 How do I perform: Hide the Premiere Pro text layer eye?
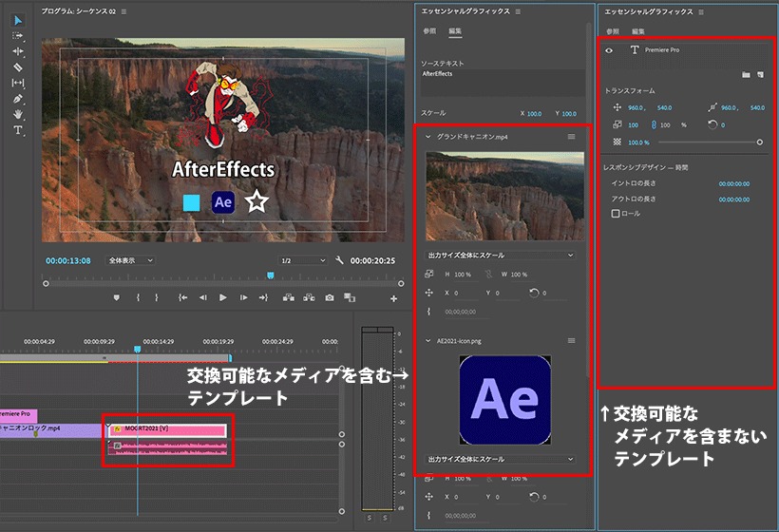(609, 50)
